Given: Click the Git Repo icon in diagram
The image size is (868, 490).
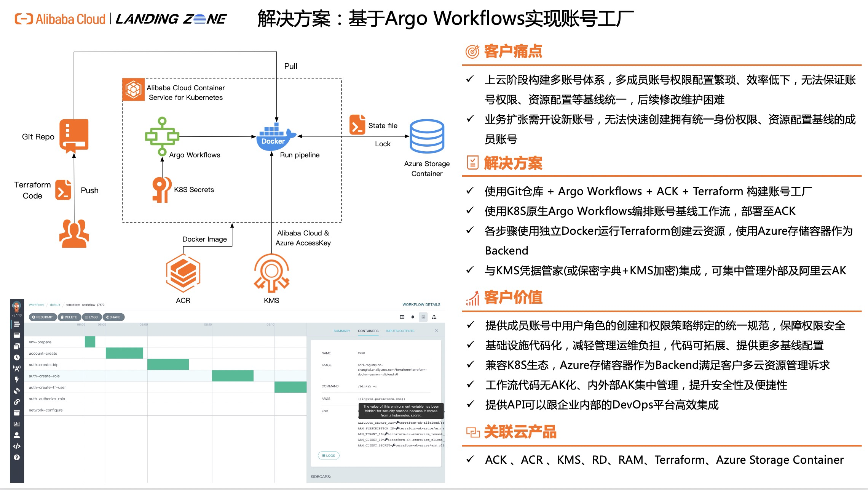Looking at the screenshot, I should [x=74, y=136].
